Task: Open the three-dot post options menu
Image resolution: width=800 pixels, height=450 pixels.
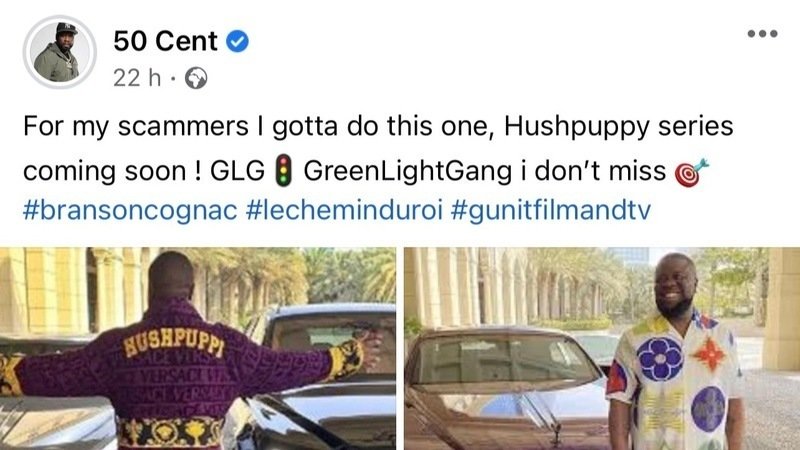Action: (x=762, y=34)
